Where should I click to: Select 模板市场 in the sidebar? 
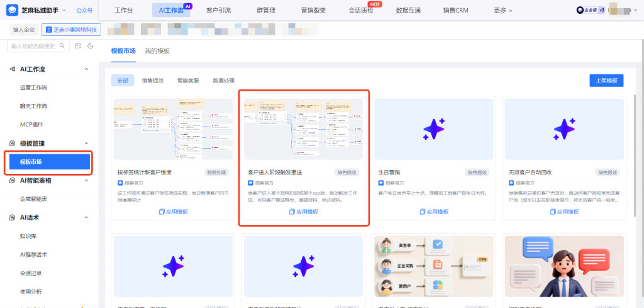click(49, 162)
